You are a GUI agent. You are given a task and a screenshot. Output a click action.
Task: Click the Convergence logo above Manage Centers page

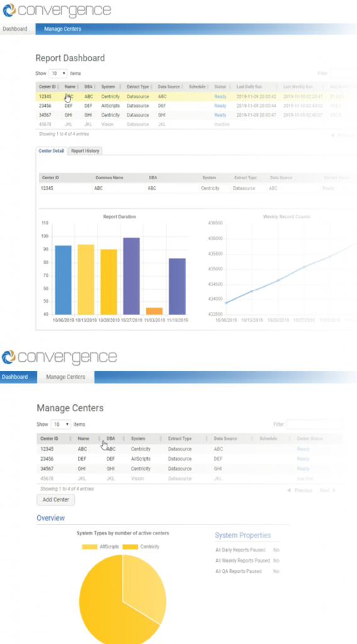pyautogui.click(x=59, y=357)
